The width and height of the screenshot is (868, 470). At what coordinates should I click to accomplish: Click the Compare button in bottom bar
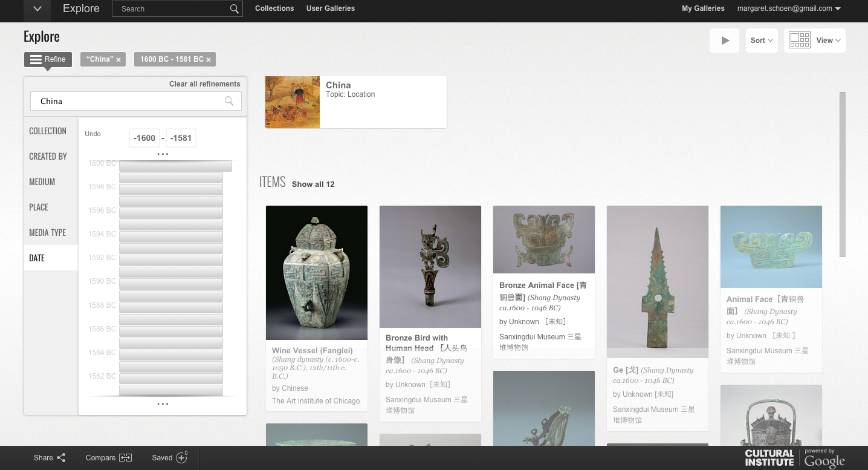pos(109,458)
